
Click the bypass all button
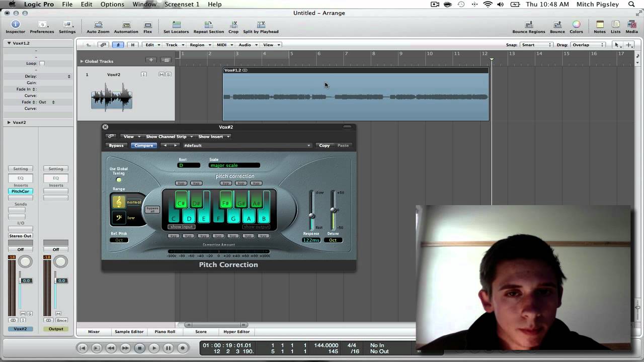(152, 210)
